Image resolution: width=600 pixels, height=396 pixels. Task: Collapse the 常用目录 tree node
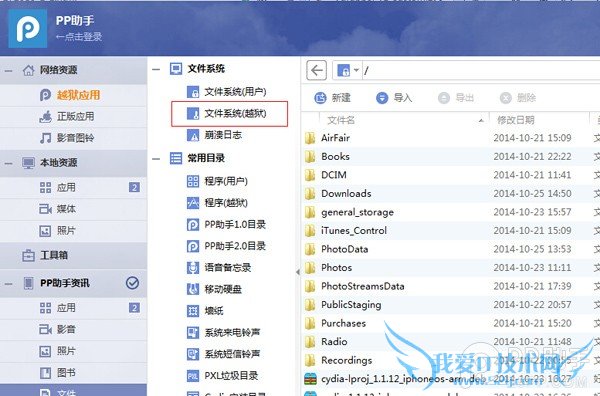click(156, 158)
